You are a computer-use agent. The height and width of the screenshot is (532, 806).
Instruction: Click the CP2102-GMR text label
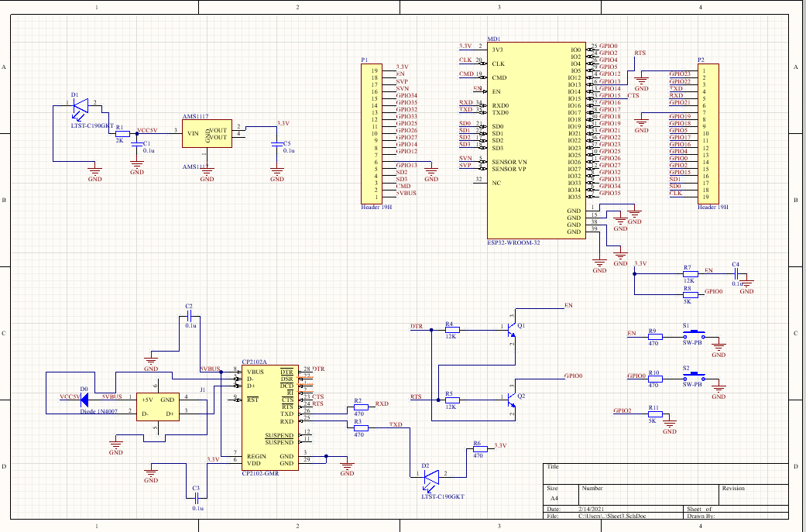tap(261, 473)
